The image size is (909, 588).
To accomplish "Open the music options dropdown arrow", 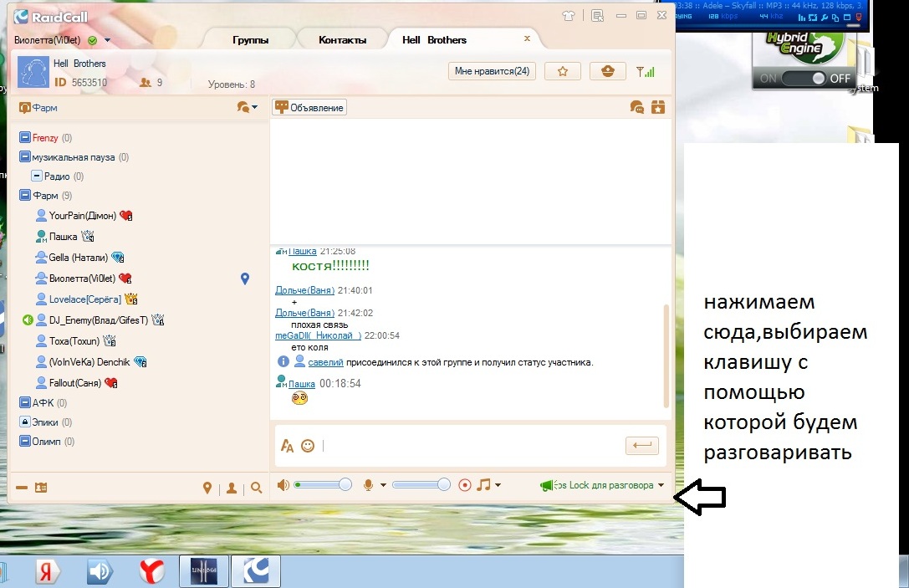I will coord(498,485).
